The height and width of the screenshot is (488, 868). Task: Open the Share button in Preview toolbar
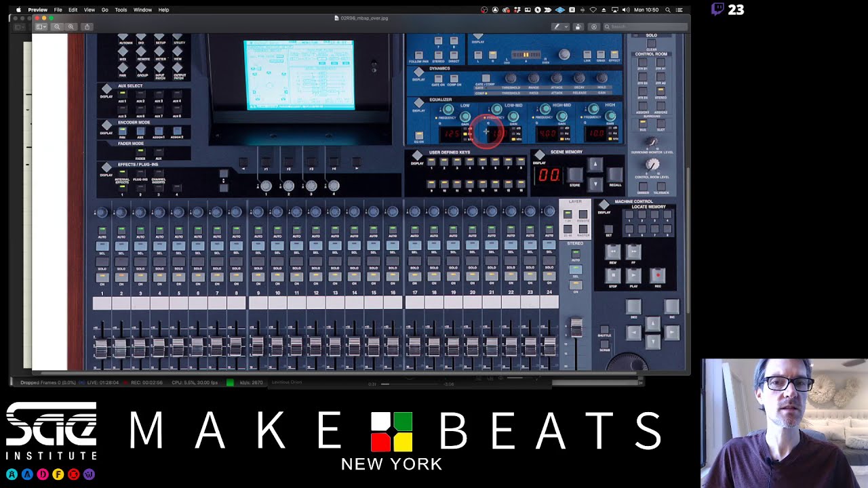[x=87, y=26]
